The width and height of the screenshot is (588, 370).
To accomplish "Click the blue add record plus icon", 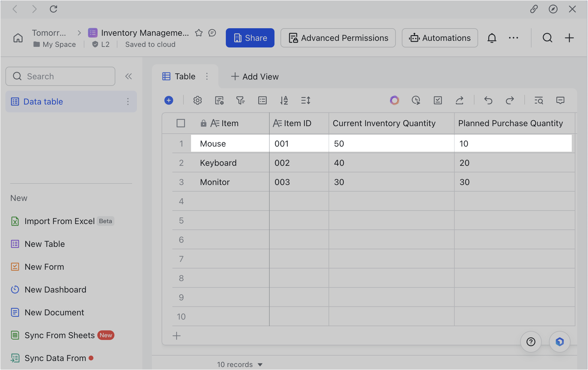I will 169,100.
